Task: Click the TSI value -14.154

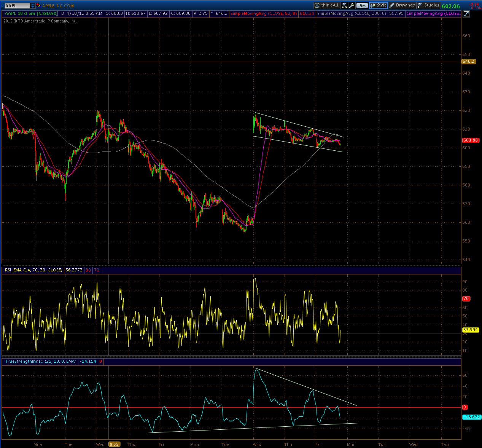Action: click(x=87, y=361)
